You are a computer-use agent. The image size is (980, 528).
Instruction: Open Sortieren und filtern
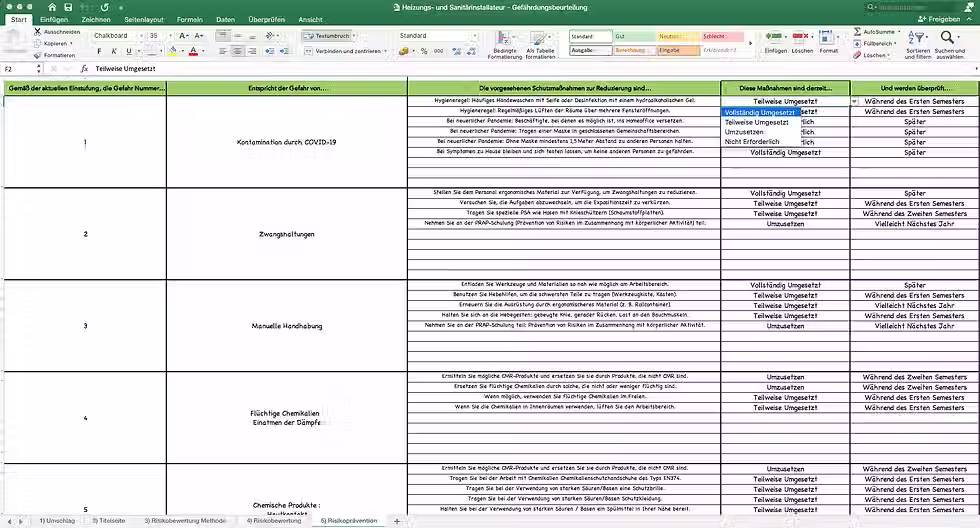click(918, 44)
